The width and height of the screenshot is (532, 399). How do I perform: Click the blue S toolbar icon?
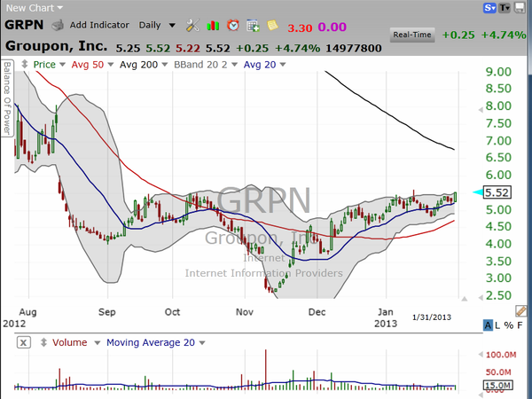(x=489, y=7)
